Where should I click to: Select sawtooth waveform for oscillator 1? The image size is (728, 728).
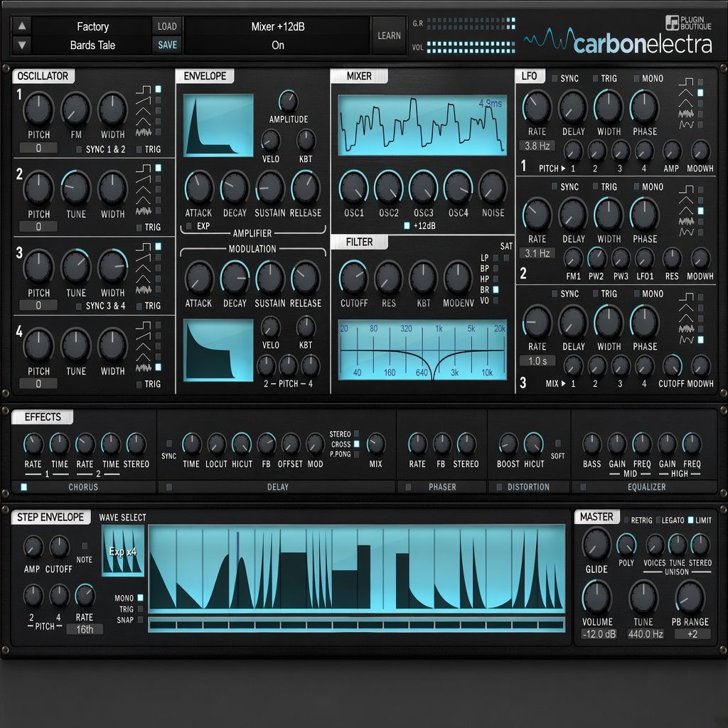(159, 100)
